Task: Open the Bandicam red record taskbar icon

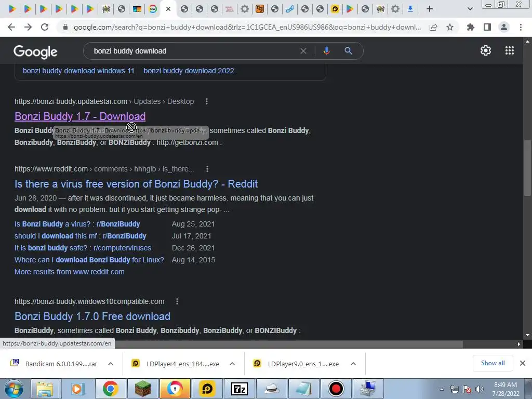Action: (x=336, y=389)
